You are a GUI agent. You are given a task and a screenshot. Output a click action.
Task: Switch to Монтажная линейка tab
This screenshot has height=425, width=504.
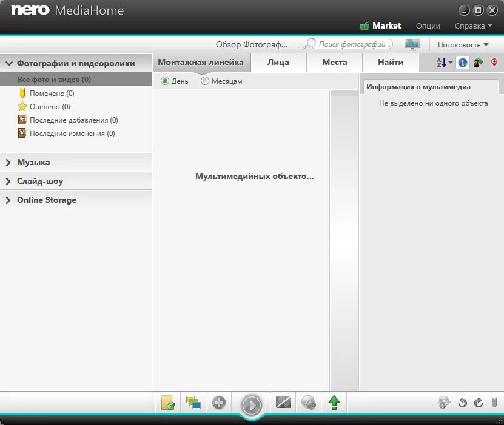pos(201,63)
